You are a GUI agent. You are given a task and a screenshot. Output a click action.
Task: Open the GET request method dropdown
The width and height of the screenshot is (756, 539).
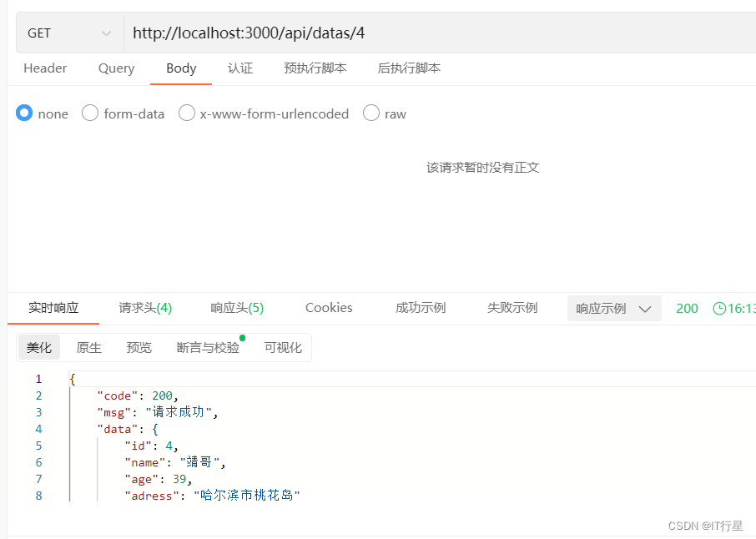tap(67, 32)
